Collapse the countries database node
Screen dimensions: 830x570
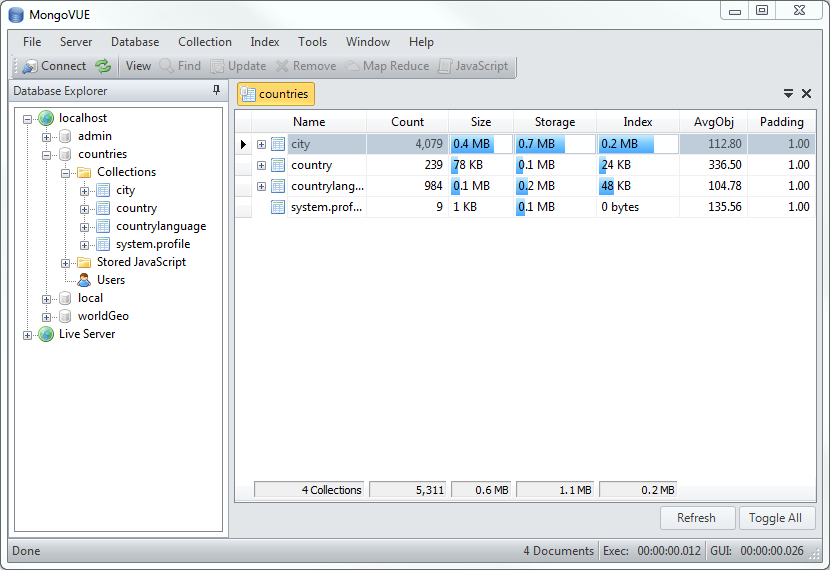(47, 154)
